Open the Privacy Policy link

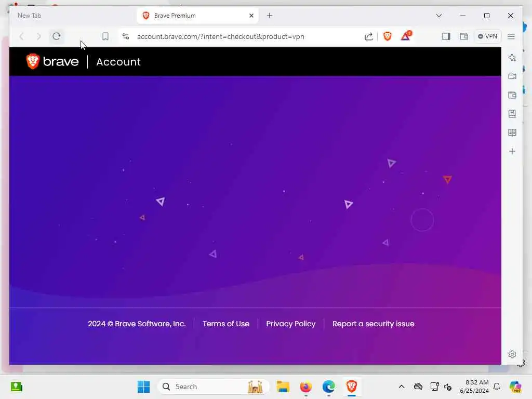291,324
